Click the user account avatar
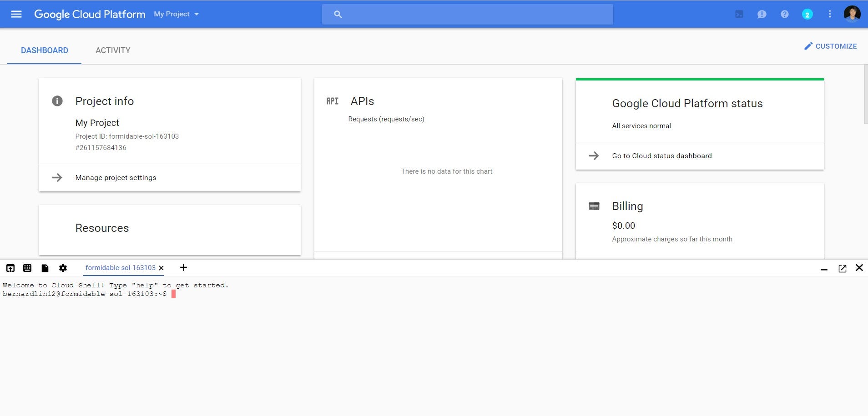The width and height of the screenshot is (868, 416). (x=852, y=14)
